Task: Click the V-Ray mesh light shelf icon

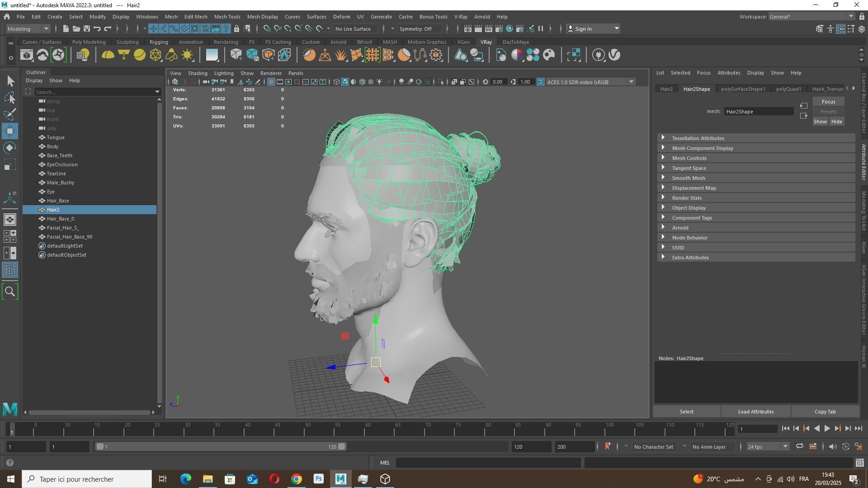Action: pos(156,55)
